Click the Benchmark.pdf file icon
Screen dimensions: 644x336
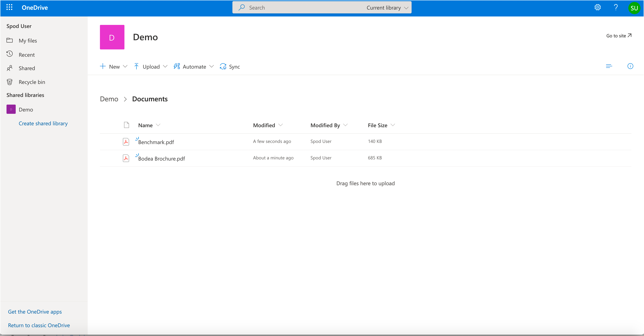(x=126, y=142)
